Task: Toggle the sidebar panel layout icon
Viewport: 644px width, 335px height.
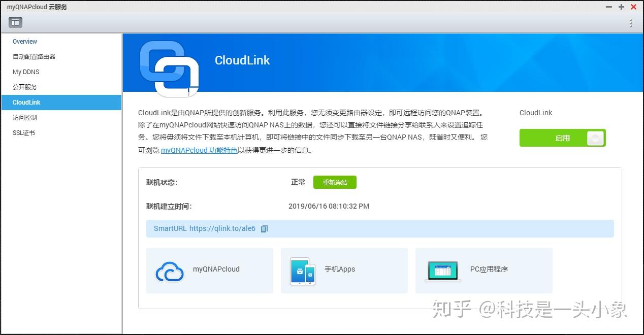Action: pos(15,22)
